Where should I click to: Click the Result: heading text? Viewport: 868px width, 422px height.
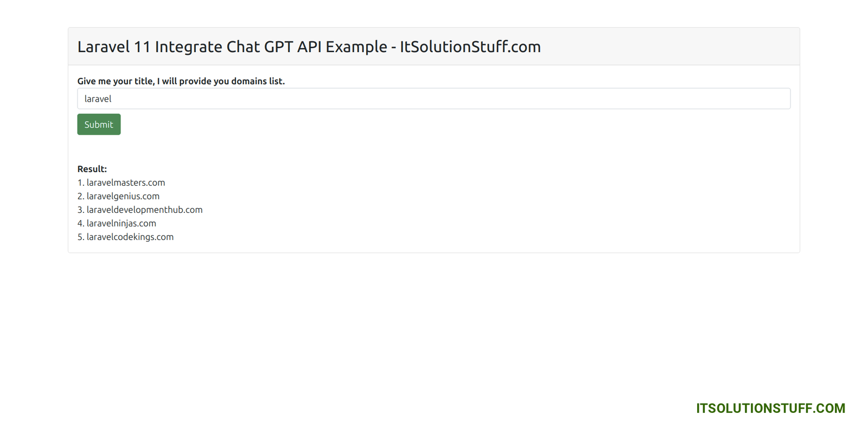(x=92, y=169)
